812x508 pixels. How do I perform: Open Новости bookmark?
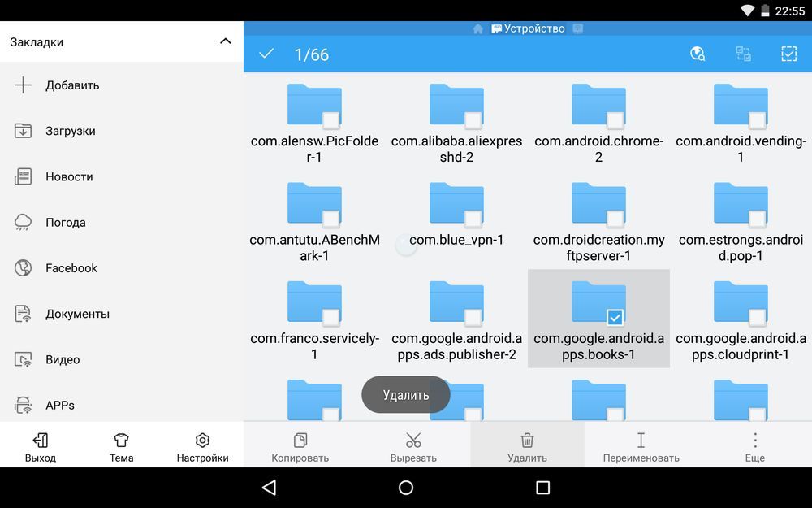[122, 176]
